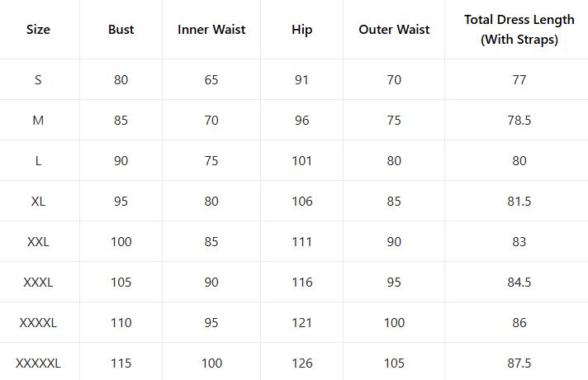
Task: Select hip value 126 in XXXXXL row
Action: point(302,363)
